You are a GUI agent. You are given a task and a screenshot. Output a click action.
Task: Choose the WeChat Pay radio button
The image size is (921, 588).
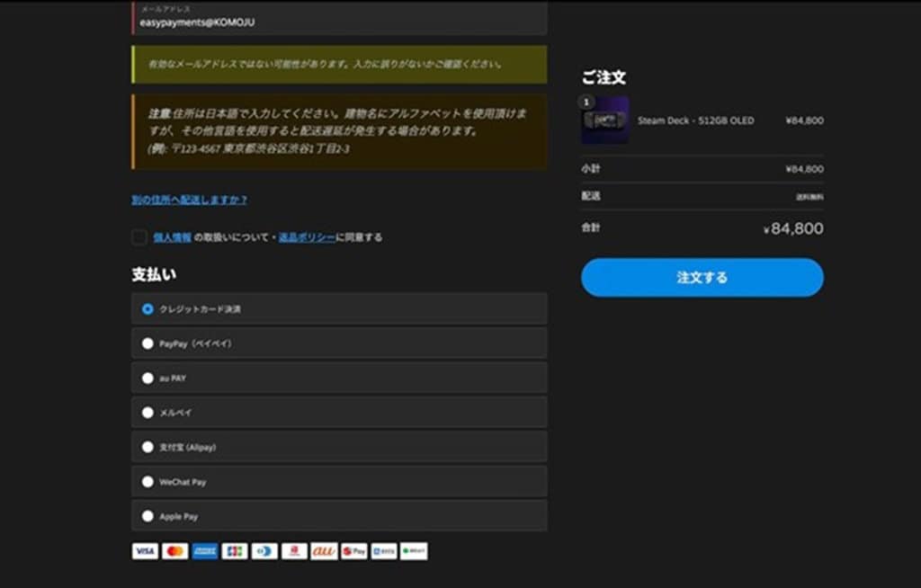[148, 481]
